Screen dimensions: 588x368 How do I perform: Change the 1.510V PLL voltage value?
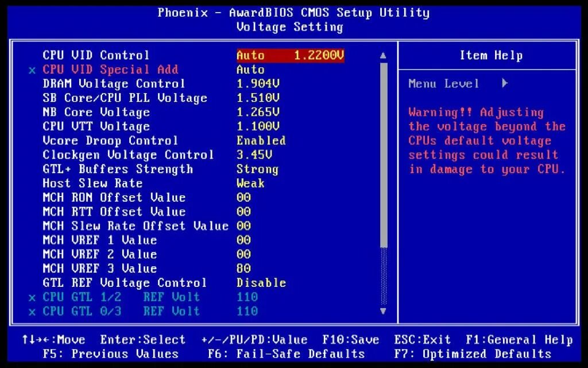[258, 98]
